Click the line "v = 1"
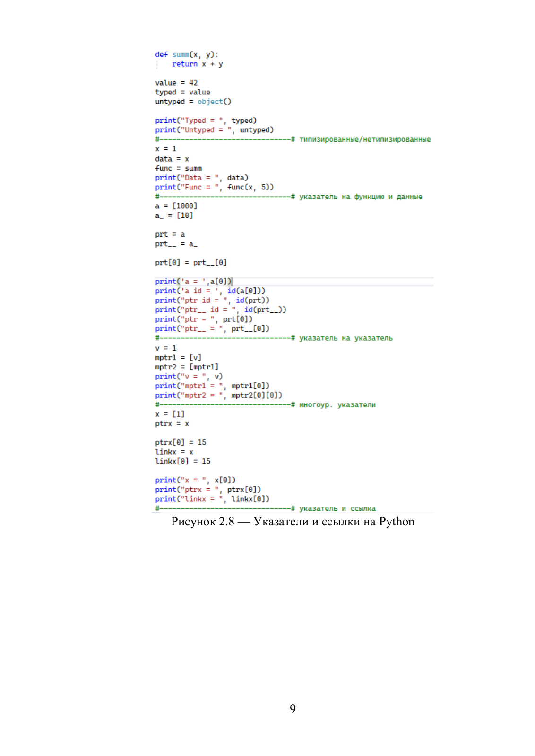535x756 pixels. click(165, 348)
